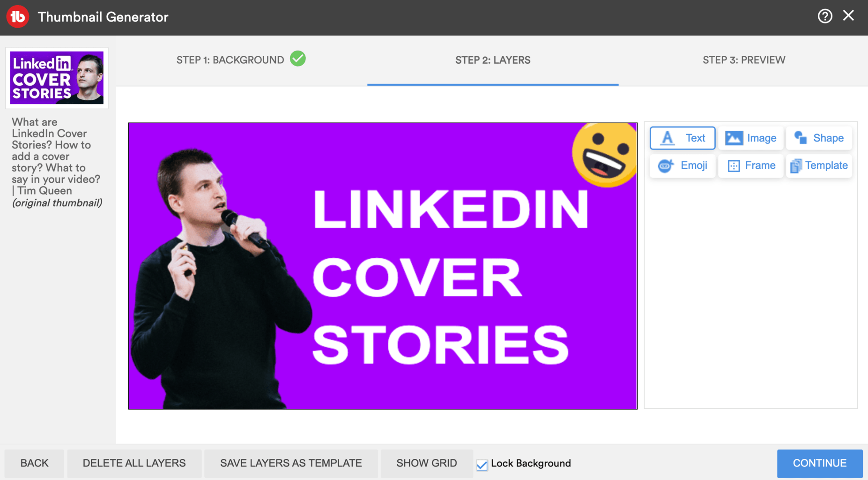Add a Shape layer

pos(819,138)
